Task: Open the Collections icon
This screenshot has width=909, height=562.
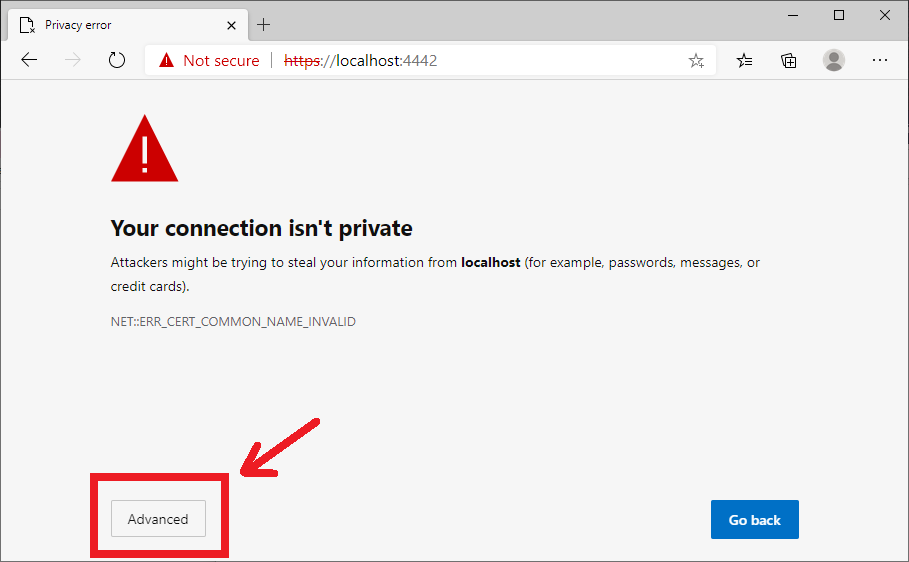Action: tap(789, 60)
